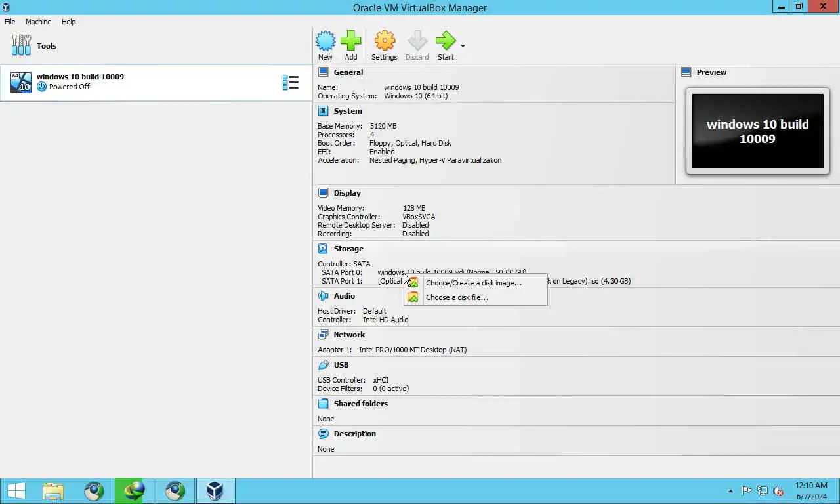The image size is (840, 504).
Task: Click the Audio section speaker icon
Action: click(x=323, y=296)
